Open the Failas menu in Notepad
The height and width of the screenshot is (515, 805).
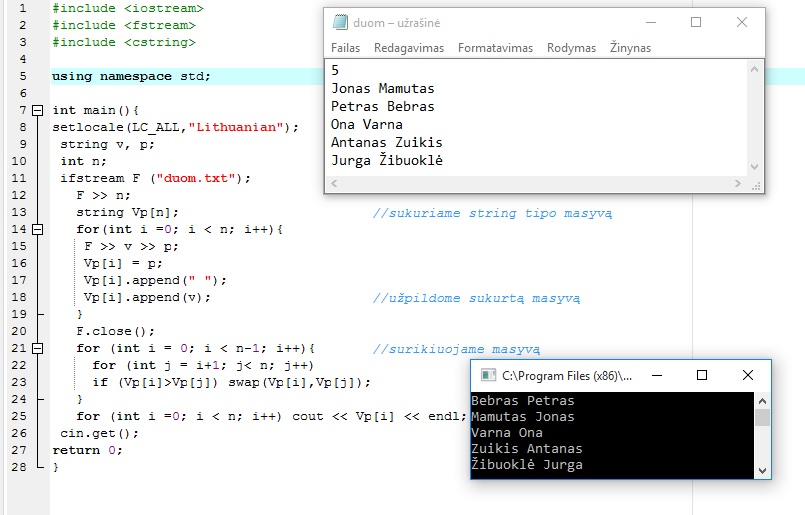click(x=345, y=48)
